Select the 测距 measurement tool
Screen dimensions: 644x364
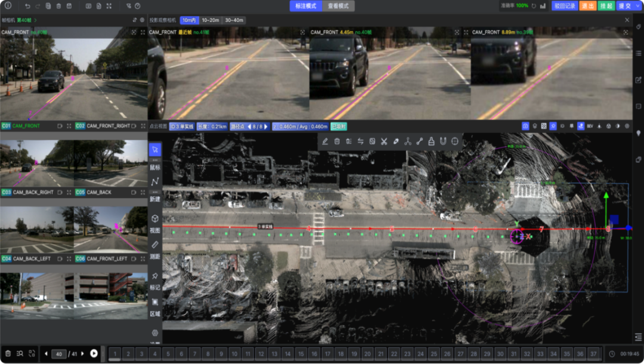click(155, 248)
